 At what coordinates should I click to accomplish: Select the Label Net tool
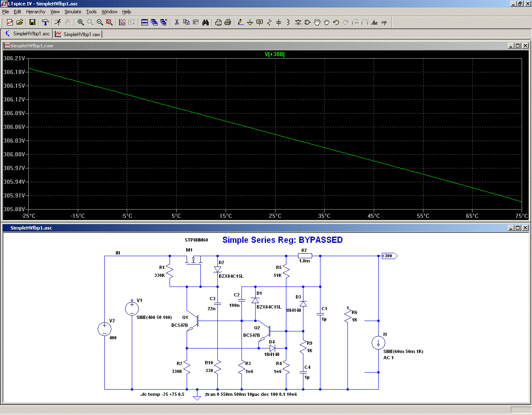[259, 22]
